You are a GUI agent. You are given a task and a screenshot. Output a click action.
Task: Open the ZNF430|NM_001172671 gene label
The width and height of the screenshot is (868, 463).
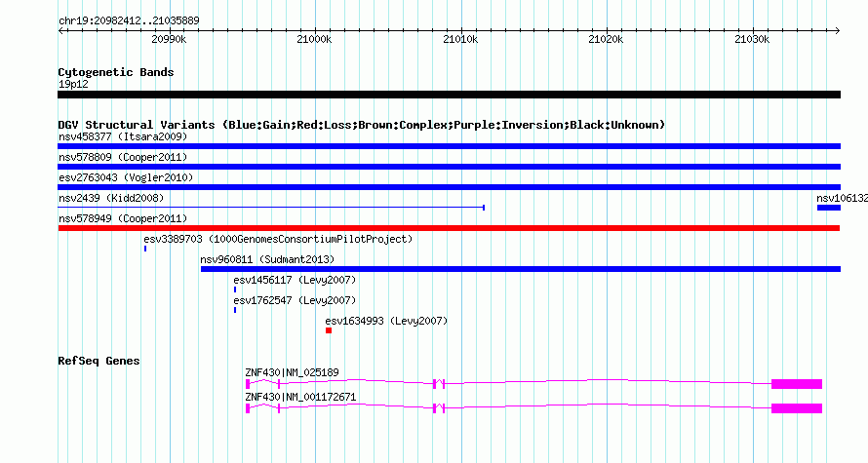[300, 397]
